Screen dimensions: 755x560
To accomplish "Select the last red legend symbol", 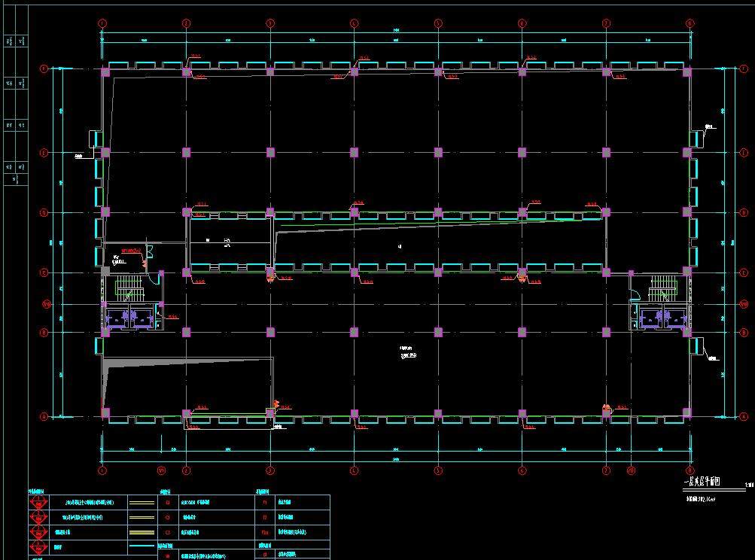I will click(x=38, y=547).
